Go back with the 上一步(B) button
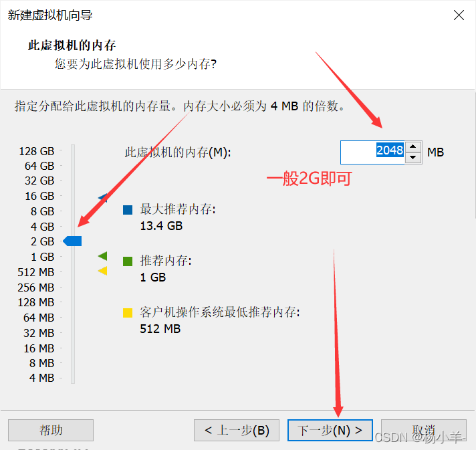The width and height of the screenshot is (476, 450). [237, 430]
